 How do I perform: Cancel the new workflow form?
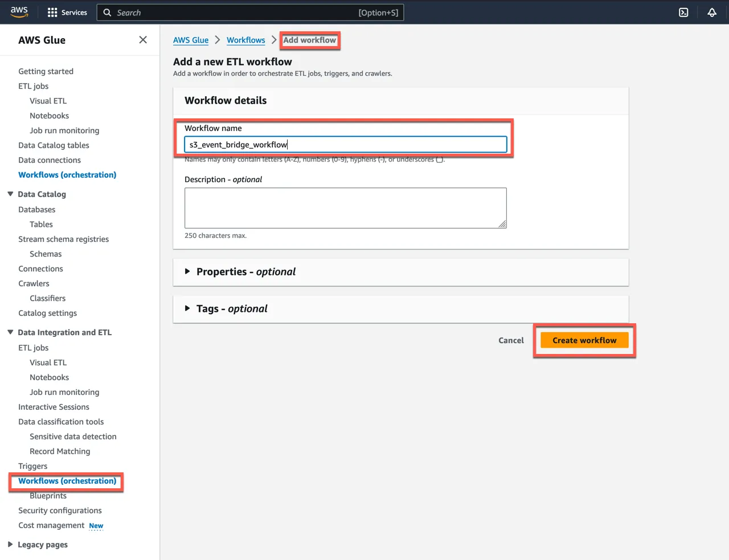point(510,340)
